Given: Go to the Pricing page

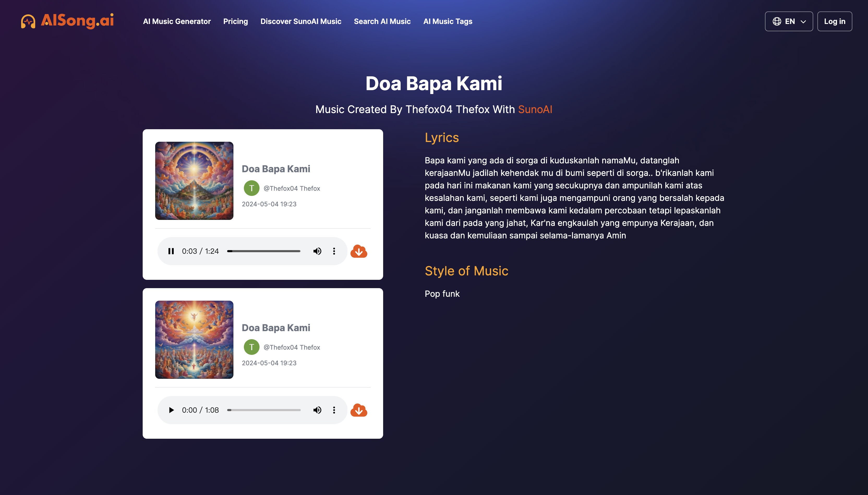Looking at the screenshot, I should 236,21.
